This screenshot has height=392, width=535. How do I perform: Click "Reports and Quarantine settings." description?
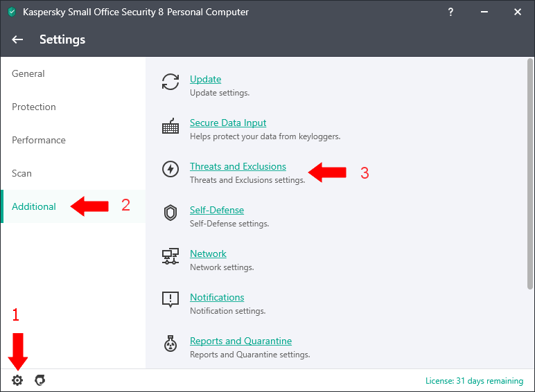(x=249, y=355)
